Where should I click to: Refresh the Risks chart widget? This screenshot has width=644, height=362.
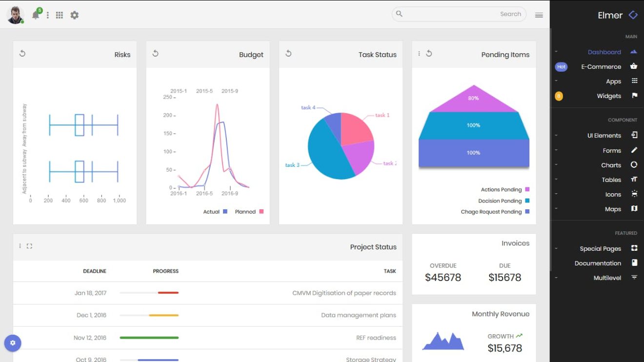[22, 54]
